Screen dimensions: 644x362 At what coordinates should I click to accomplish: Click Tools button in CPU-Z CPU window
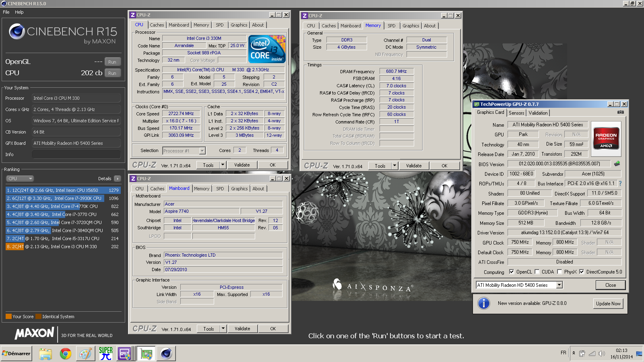point(208,165)
